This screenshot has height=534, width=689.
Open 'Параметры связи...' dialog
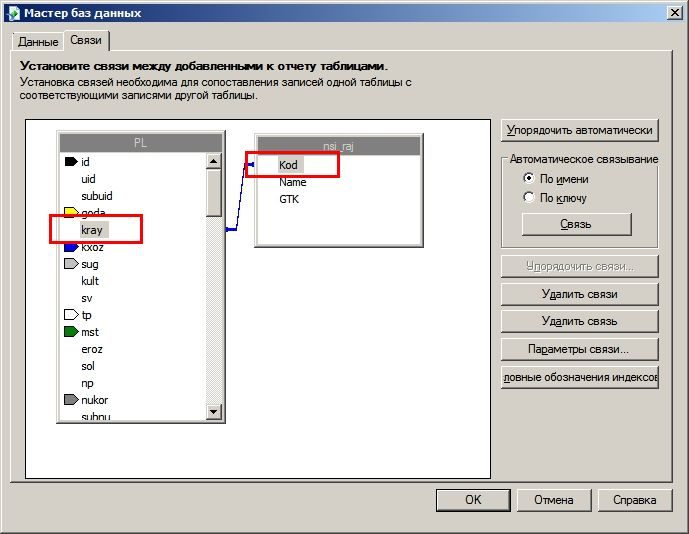pos(580,349)
